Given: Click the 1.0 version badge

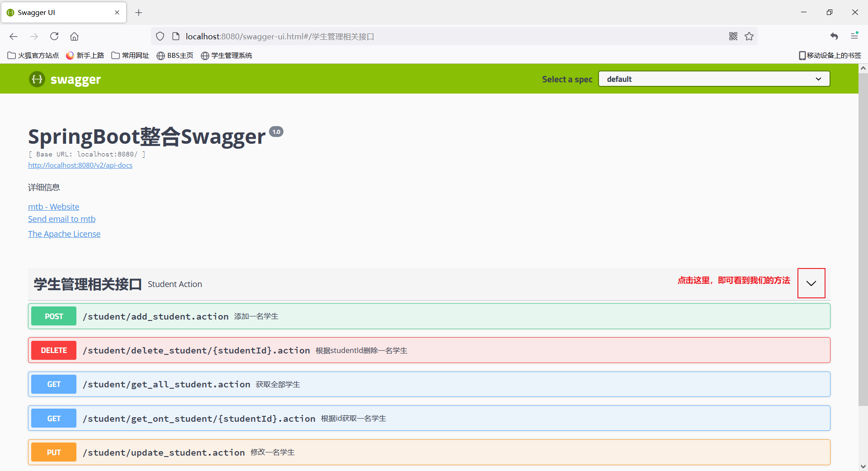Looking at the screenshot, I should (x=276, y=132).
